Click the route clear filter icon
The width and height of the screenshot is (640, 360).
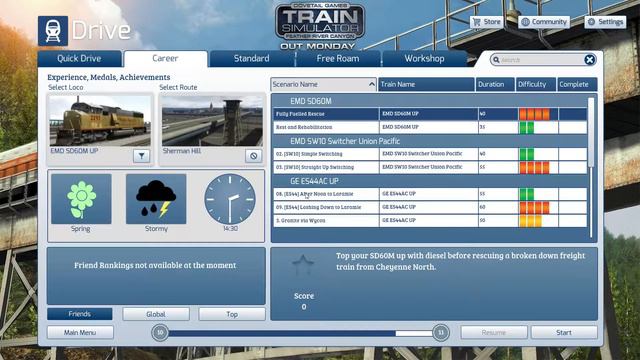(253, 156)
